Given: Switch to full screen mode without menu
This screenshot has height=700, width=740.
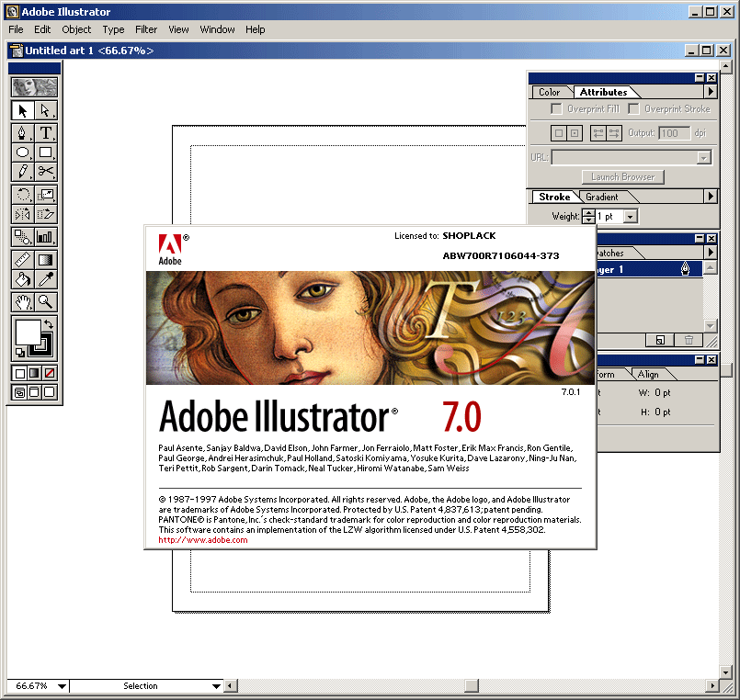Looking at the screenshot, I should [x=50, y=392].
